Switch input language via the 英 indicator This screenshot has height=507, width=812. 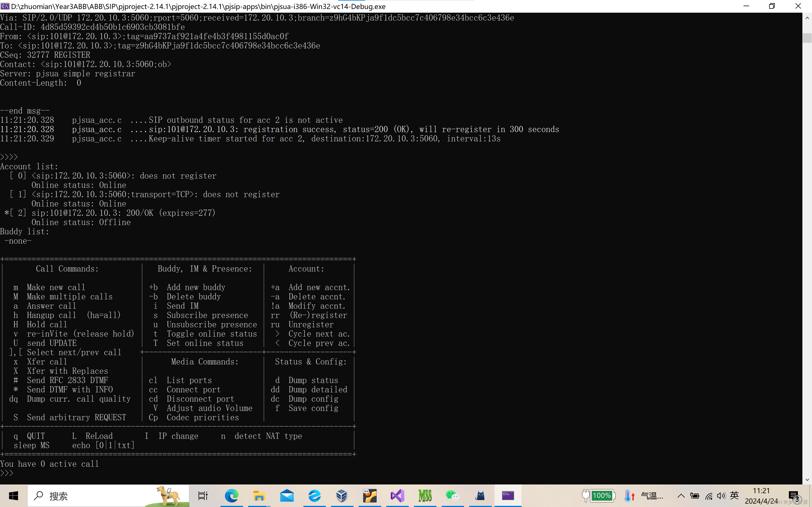734,496
